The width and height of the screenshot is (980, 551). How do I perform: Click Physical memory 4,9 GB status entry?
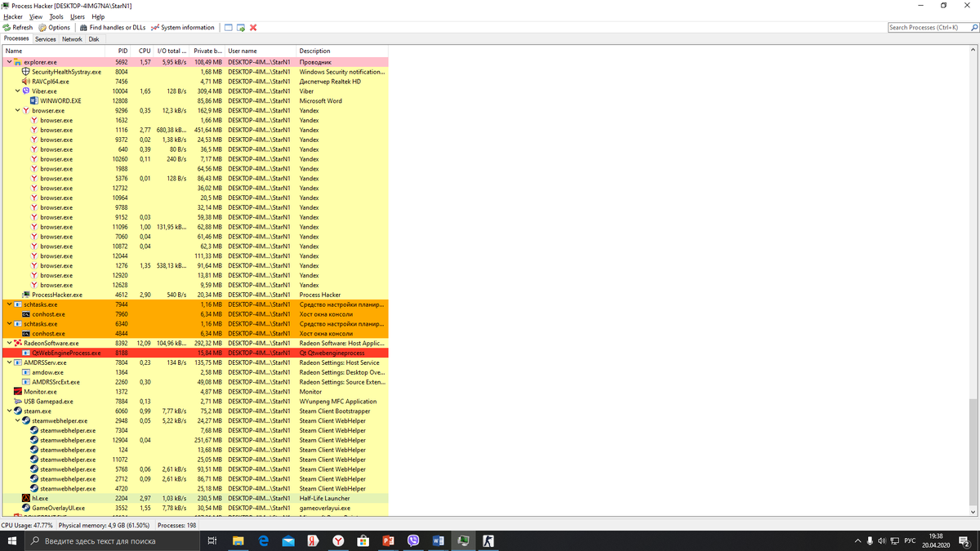point(104,526)
